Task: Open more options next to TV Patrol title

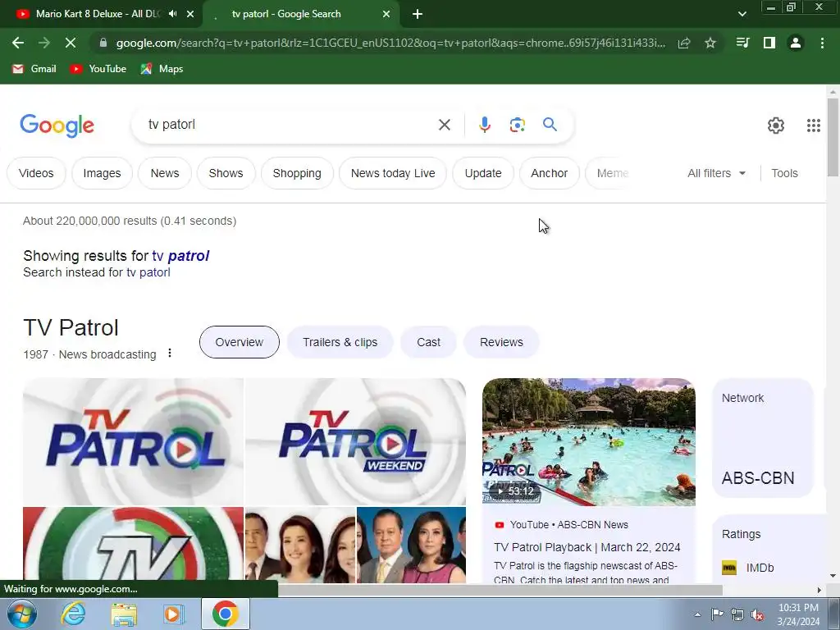Action: click(170, 353)
